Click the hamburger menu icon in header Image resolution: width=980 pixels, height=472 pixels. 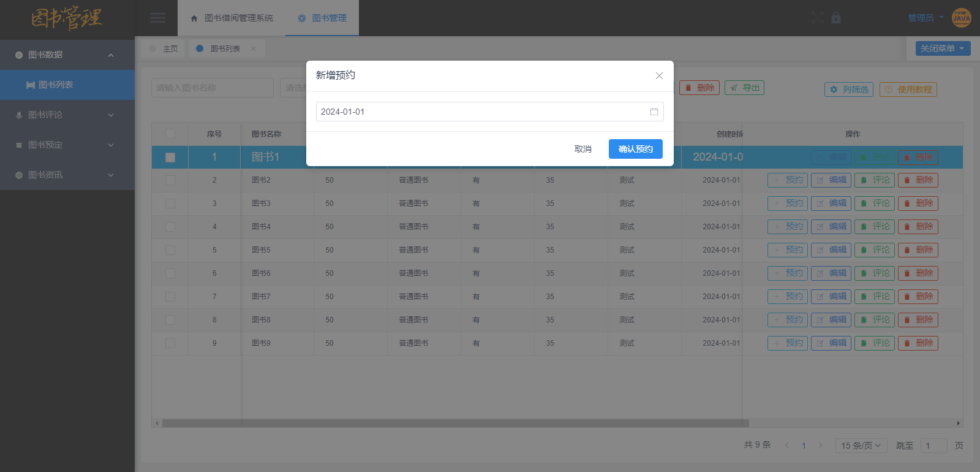point(158,18)
